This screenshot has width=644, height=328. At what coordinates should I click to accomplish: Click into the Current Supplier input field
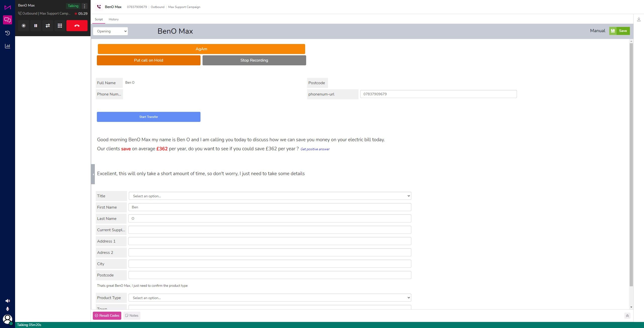tap(270, 230)
